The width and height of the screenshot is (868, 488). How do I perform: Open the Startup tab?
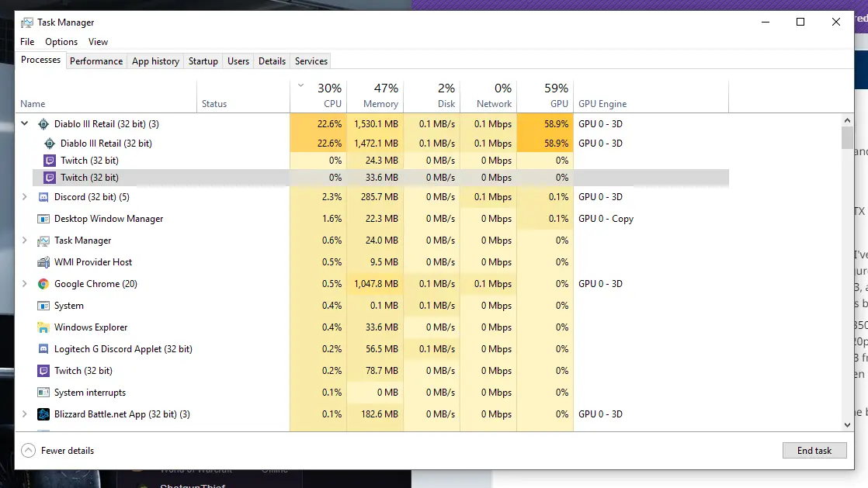tap(203, 61)
